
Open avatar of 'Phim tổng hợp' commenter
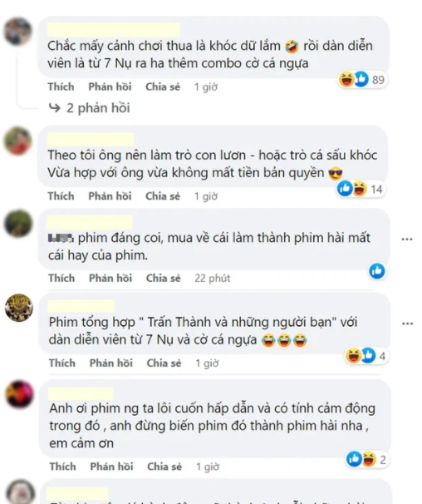point(19,308)
